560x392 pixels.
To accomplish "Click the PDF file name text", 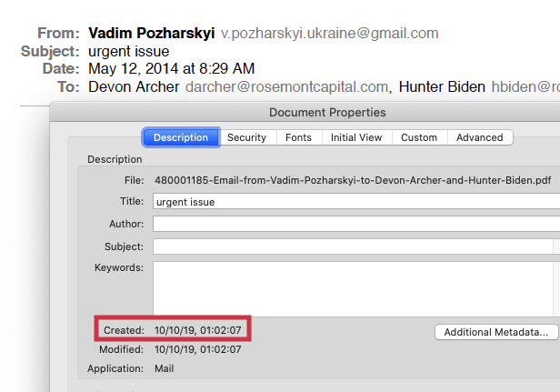I will pyautogui.click(x=353, y=180).
